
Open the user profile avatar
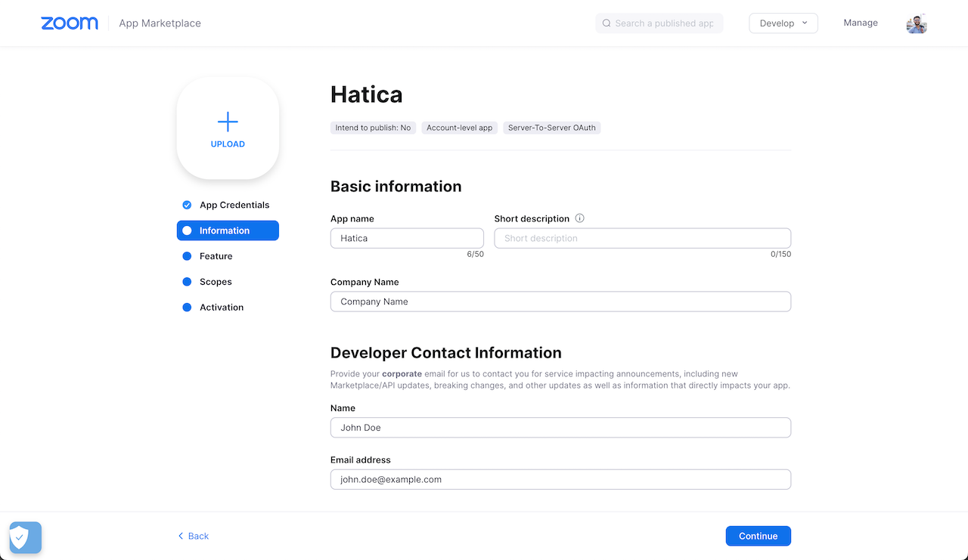(916, 23)
